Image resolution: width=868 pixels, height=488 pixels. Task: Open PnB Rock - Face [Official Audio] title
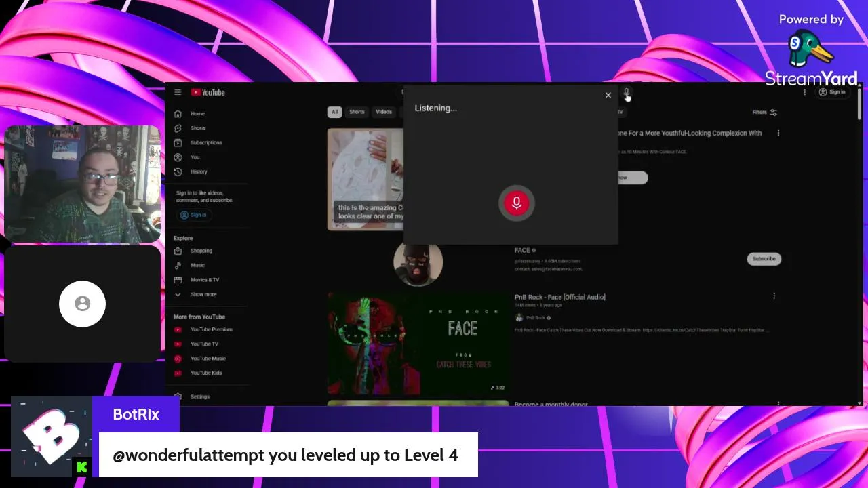(560, 297)
